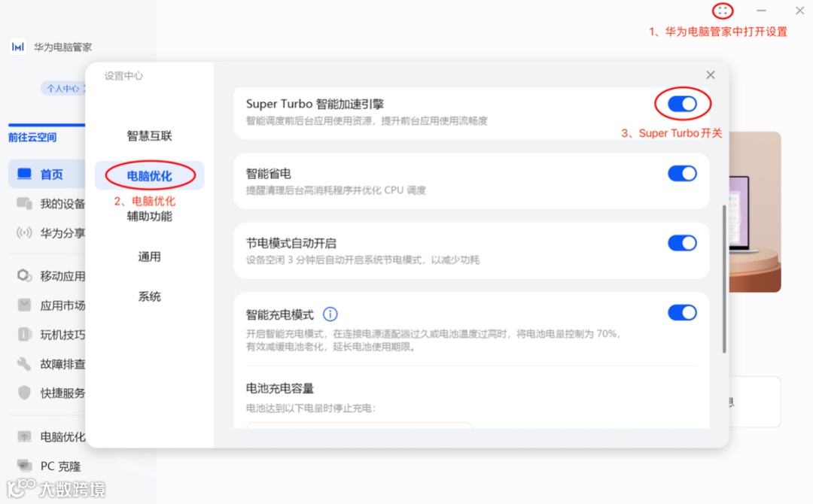813x504 pixels.
Task: Click the sidebar 电脑优化 icon at bottom
Action: 24,436
